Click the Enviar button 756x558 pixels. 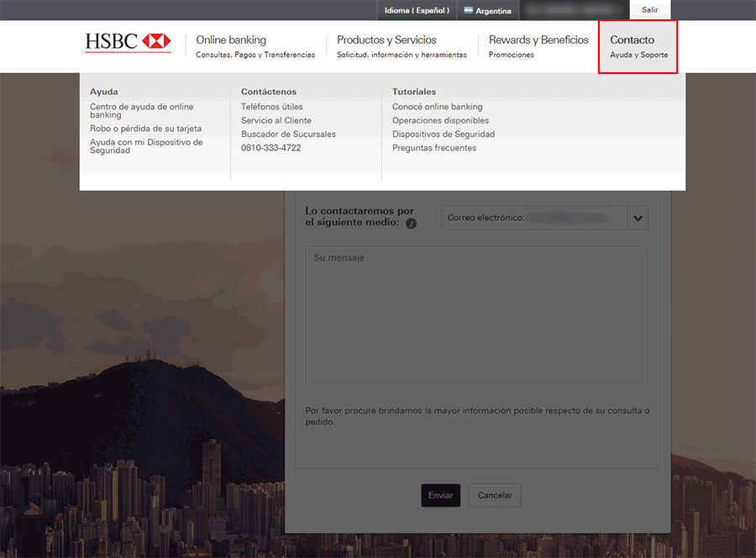pos(441,495)
